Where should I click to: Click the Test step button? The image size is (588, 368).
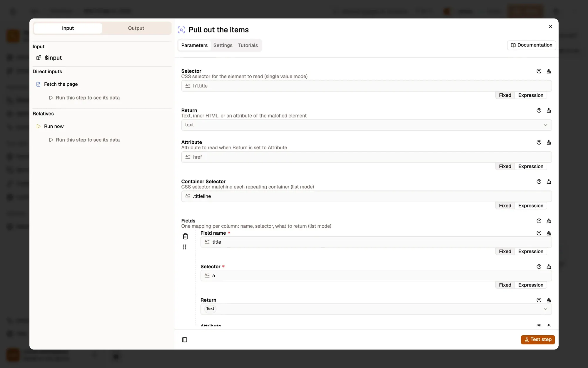tap(538, 339)
